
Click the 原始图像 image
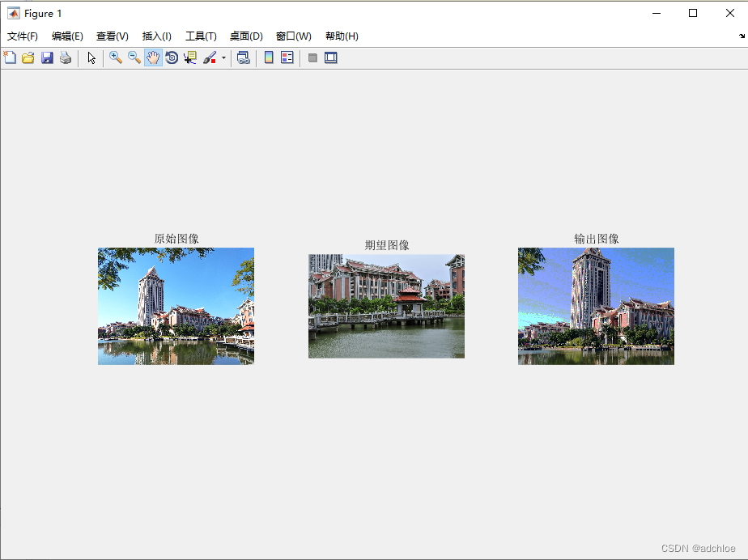coord(176,306)
